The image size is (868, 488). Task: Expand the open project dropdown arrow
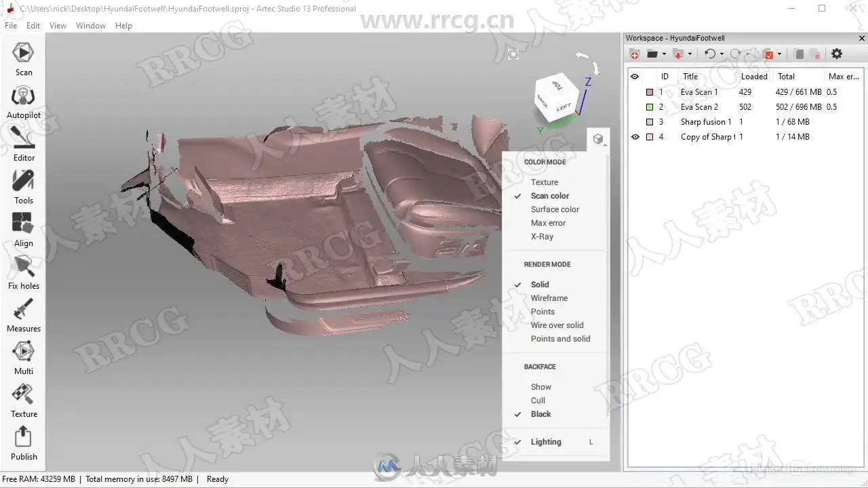pos(664,54)
